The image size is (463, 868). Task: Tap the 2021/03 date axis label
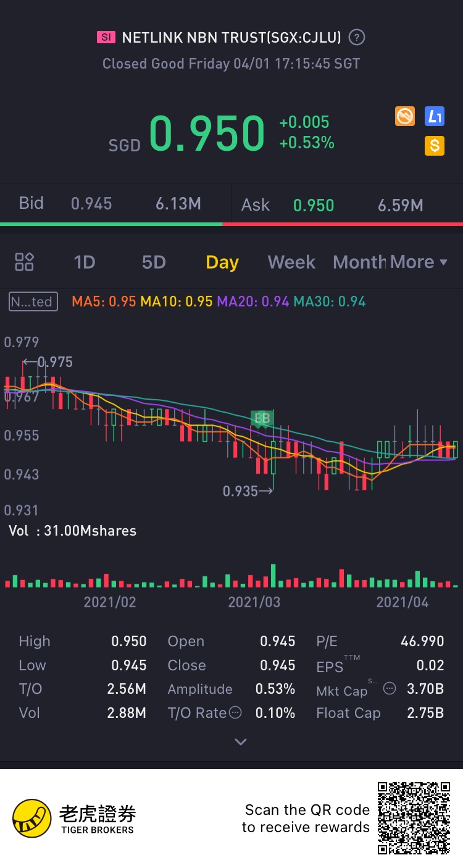(x=254, y=602)
